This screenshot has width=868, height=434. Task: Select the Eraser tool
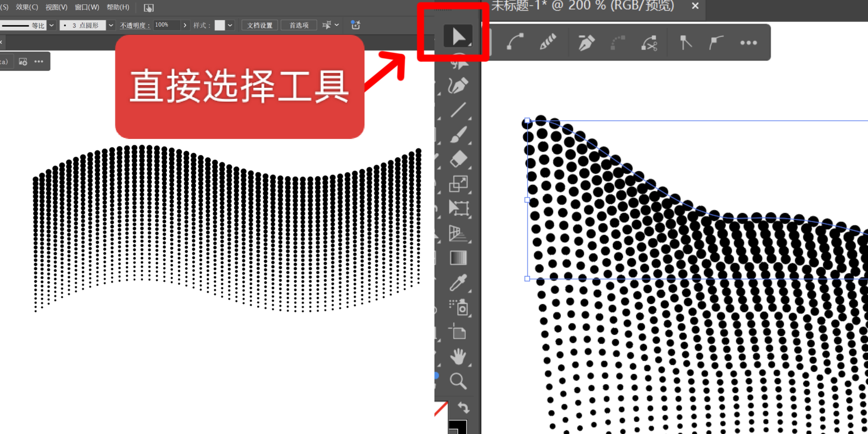click(458, 159)
